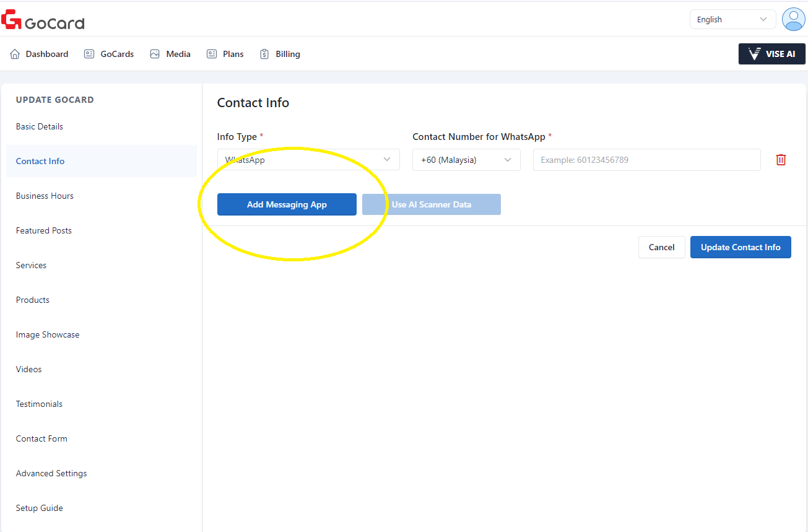Expand the Info Type dropdown
This screenshot has height=532, width=808.
pyautogui.click(x=308, y=160)
